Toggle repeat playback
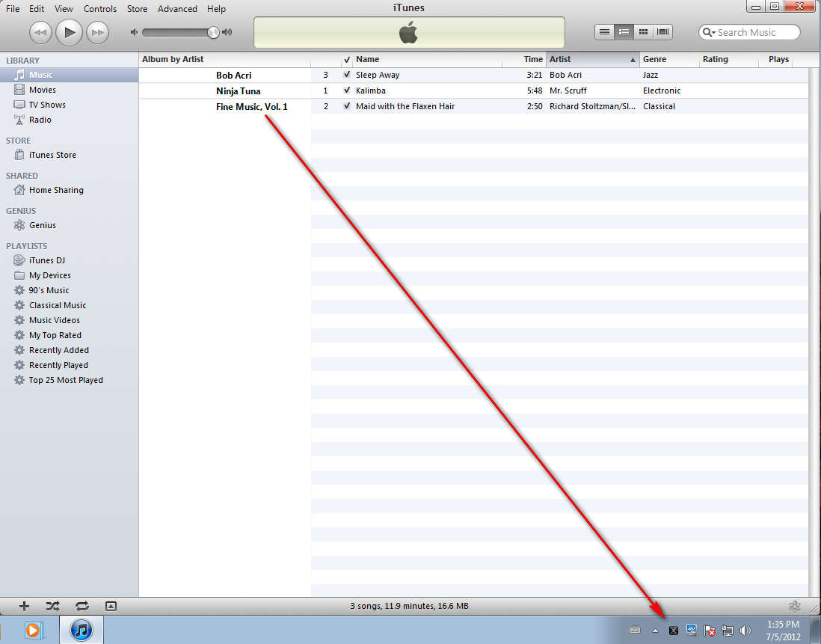The image size is (821, 644). click(82, 607)
